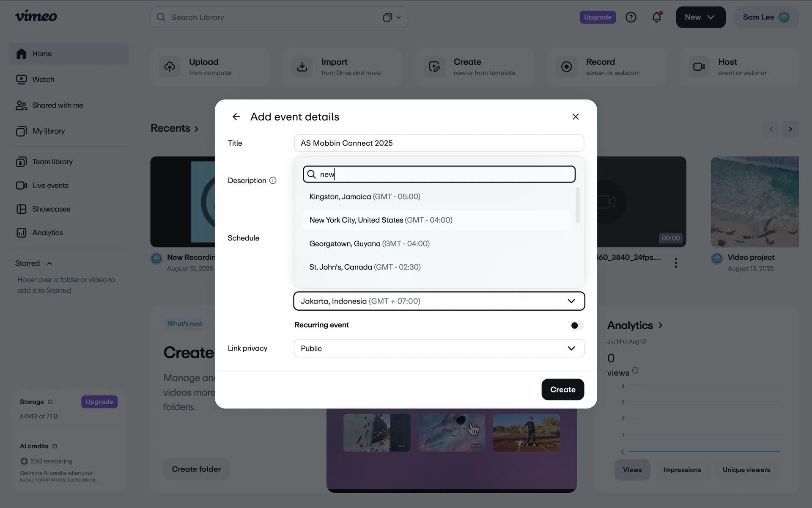Open the Link privacy Public dropdown
This screenshot has width=812, height=508.
(x=439, y=348)
